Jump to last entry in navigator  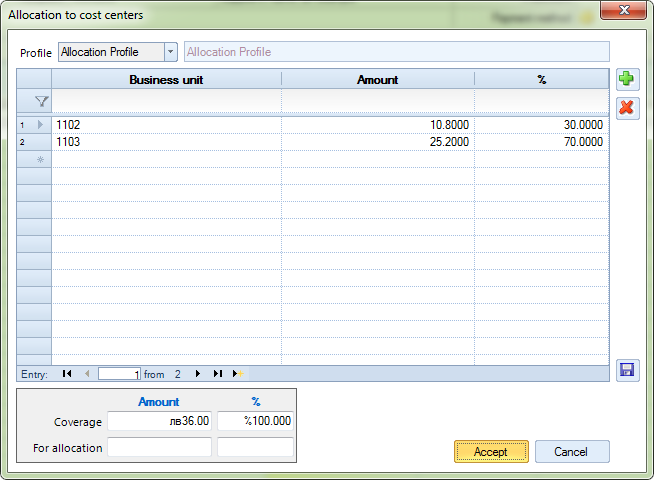tap(218, 374)
